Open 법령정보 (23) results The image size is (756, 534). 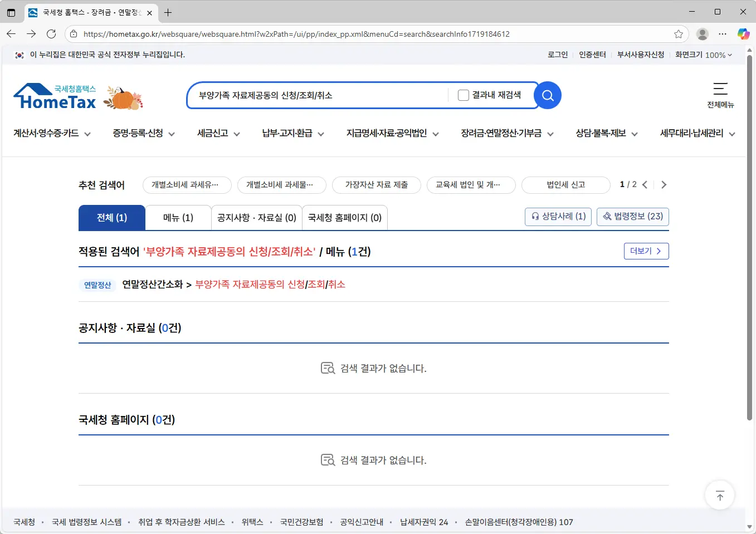(632, 217)
